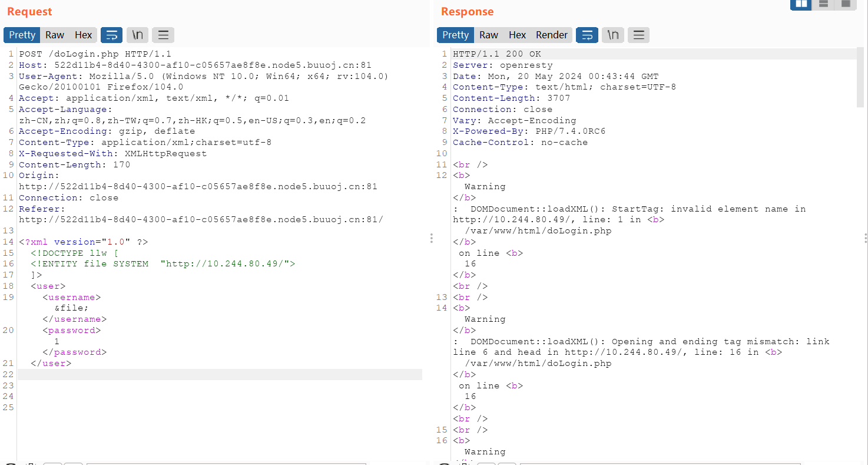Switch Request view to Raw tab
Screen dimensions: 868x465
tap(55, 35)
